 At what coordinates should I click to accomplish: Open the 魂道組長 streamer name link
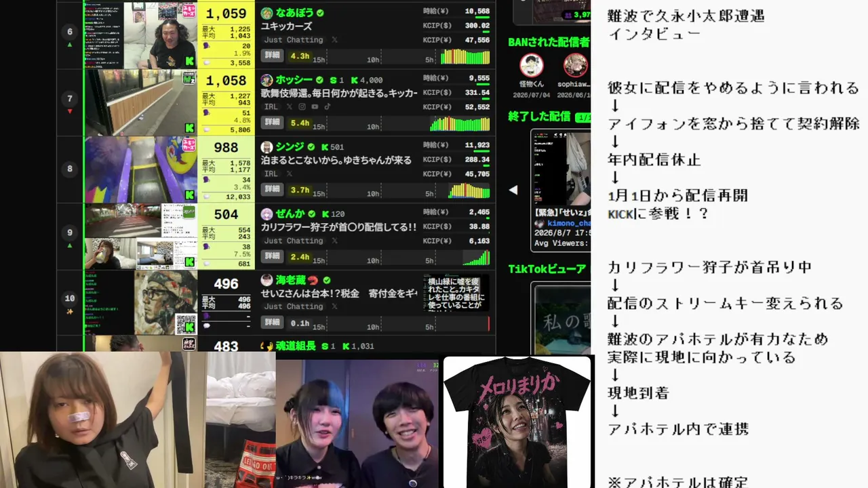pyautogui.click(x=296, y=346)
